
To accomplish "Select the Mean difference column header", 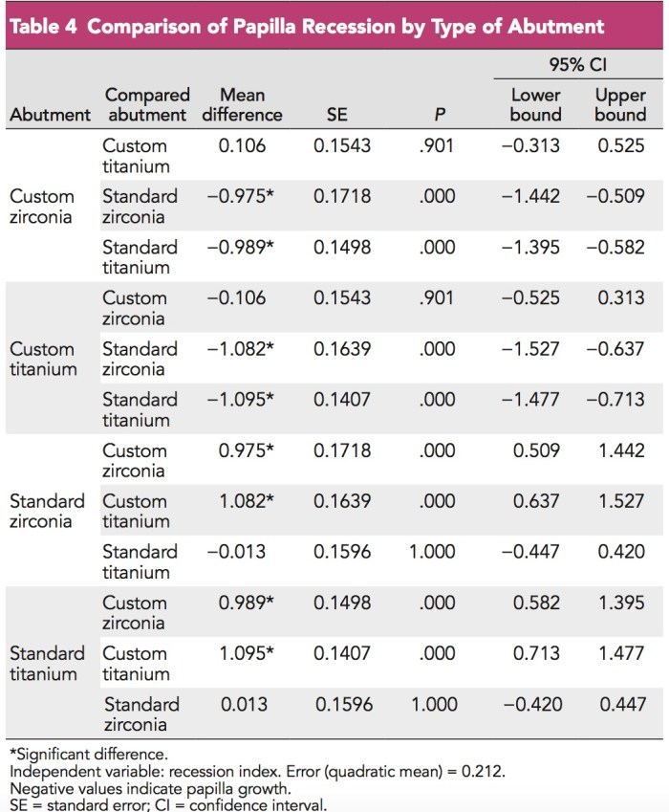I will click(x=242, y=104).
